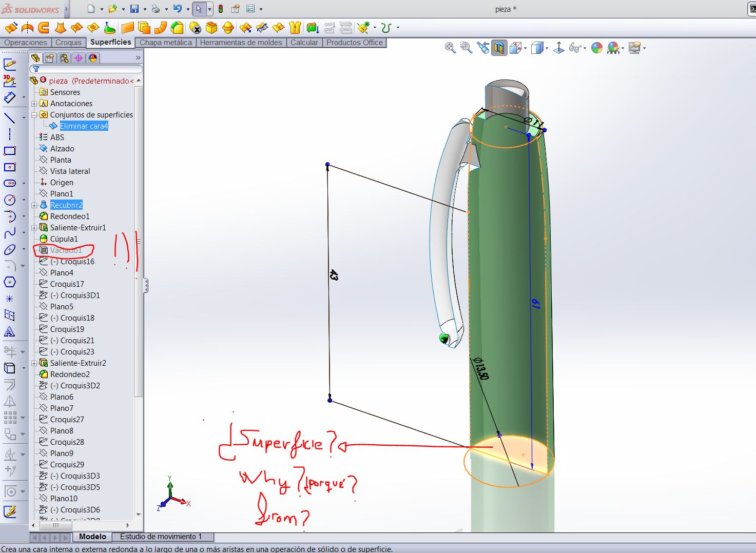Click the Boundary Surface tool icon

point(76,27)
